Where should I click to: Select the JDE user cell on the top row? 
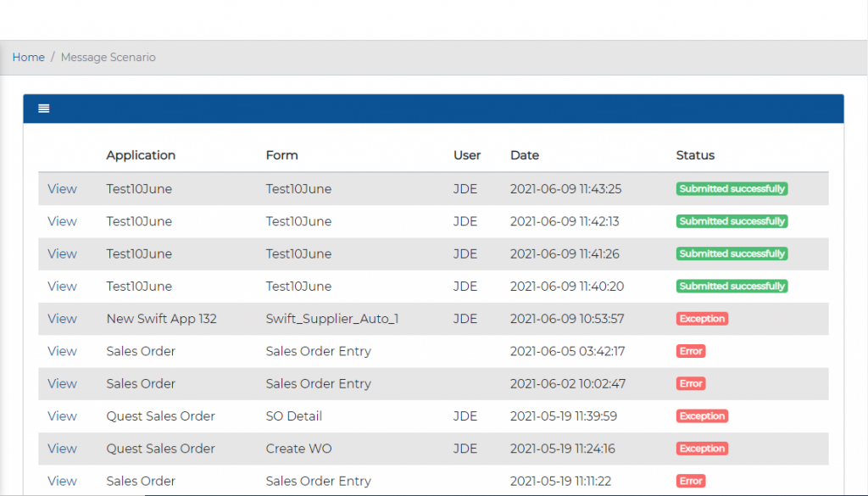465,188
